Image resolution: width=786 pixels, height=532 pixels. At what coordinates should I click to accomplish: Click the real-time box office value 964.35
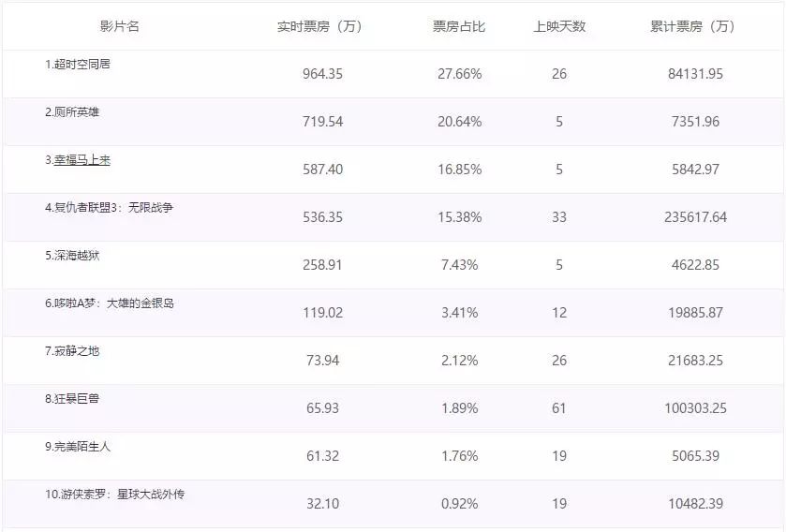(323, 74)
